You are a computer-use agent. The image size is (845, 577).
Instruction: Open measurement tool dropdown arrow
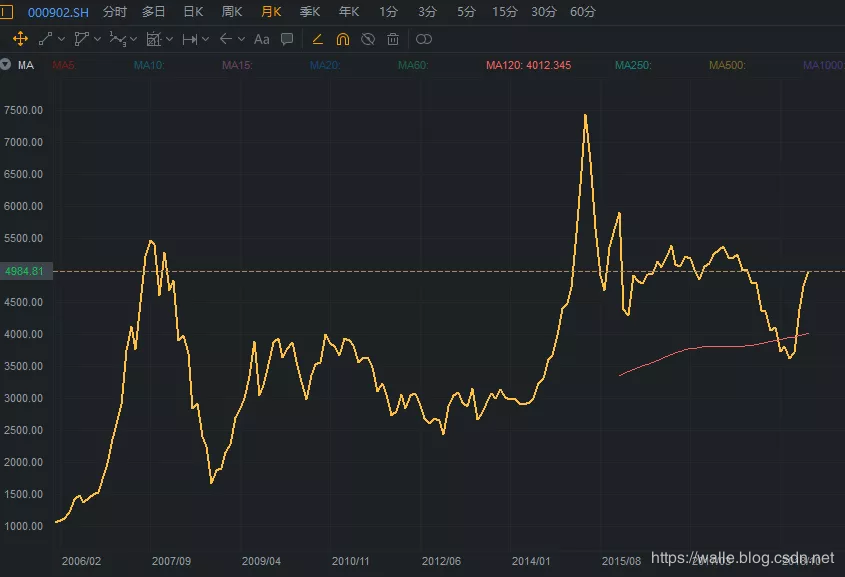tap(169, 39)
